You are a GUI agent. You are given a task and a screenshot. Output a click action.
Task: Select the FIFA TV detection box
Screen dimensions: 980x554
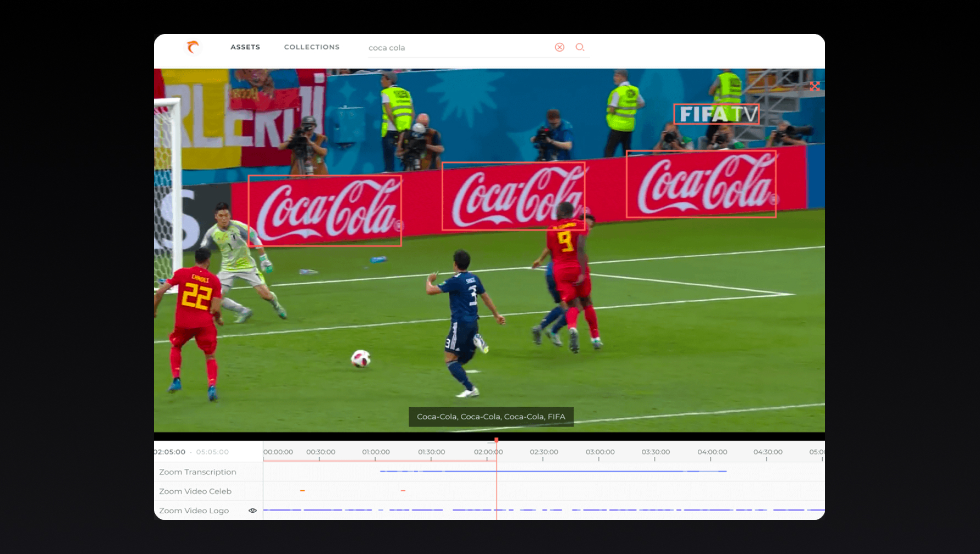[x=716, y=114]
